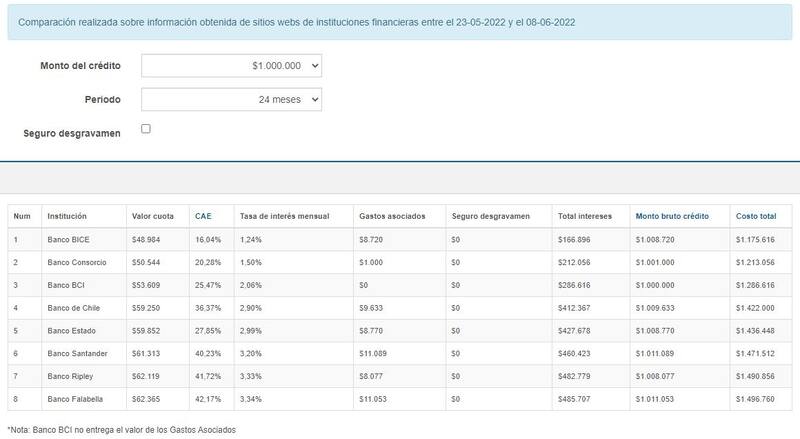Image resolution: width=800 pixels, height=439 pixels.
Task: Select the Banco BICE row
Action: [x=69, y=240]
